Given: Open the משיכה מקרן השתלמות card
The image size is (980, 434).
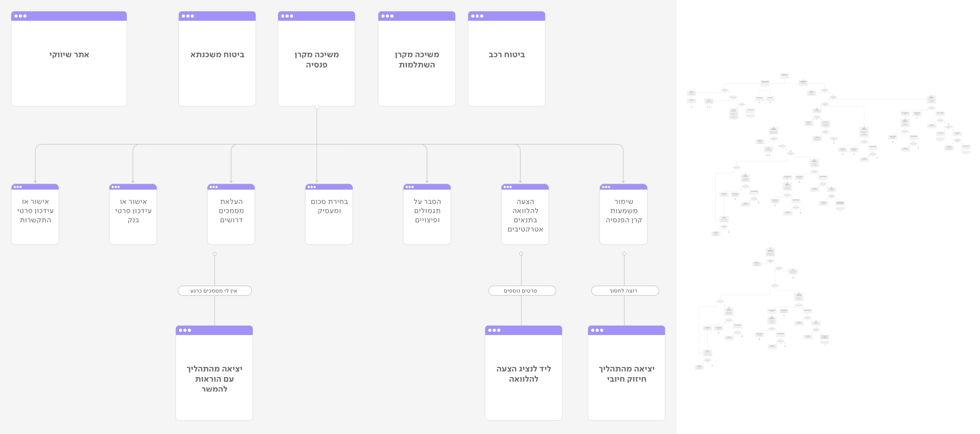Looking at the screenshot, I should pyautogui.click(x=416, y=59).
